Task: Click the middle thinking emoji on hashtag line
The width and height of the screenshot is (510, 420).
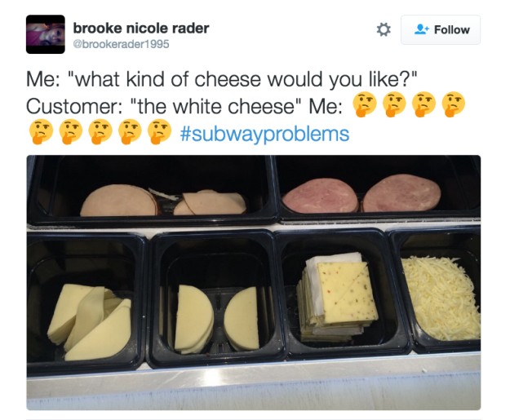Action: tap(100, 131)
